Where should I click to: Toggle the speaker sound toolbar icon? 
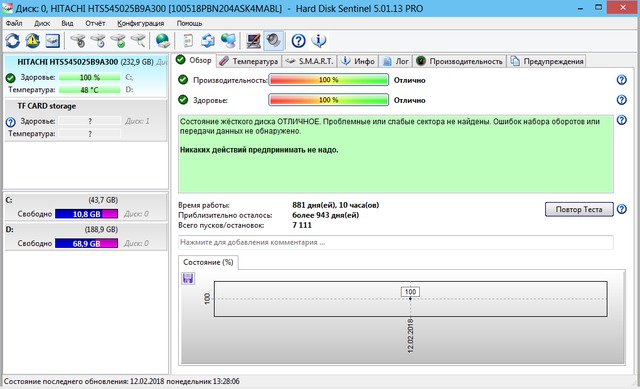coord(273,41)
